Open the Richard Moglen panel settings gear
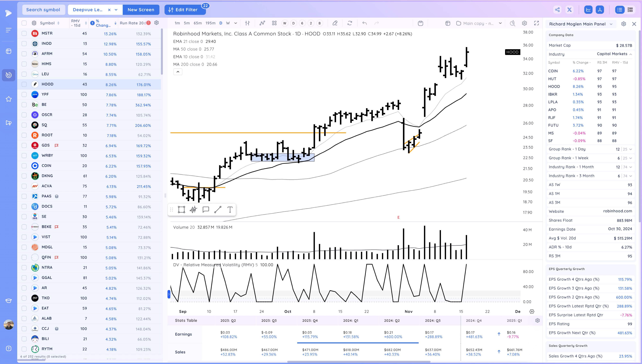 [x=624, y=24]
